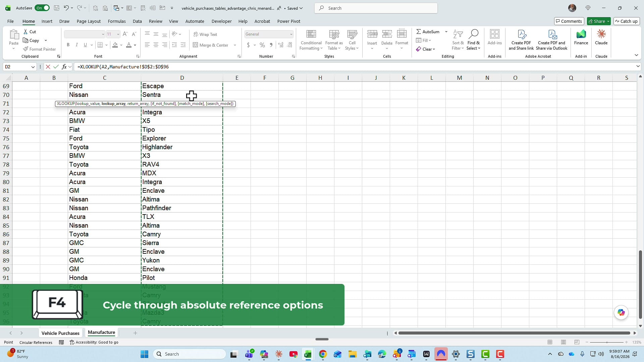Click the Increase Indent icon
644x362 pixels.
[183, 45]
